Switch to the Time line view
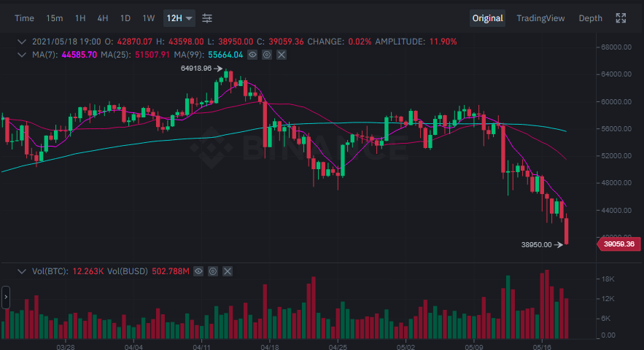 24,17
